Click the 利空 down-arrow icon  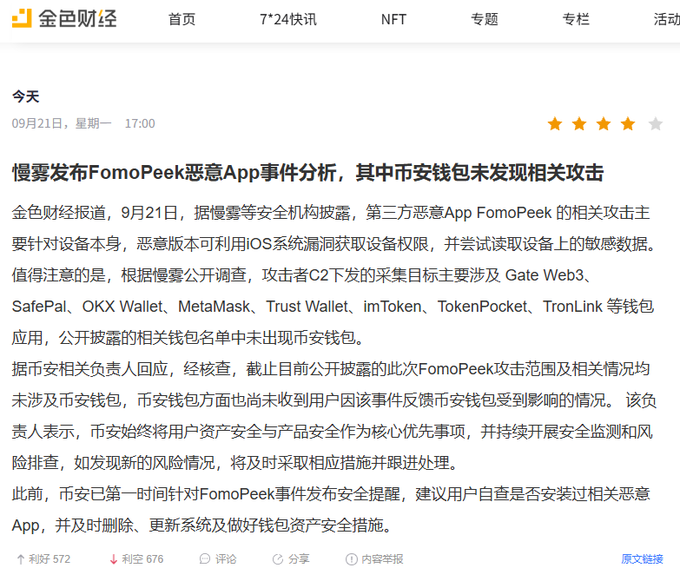114,559
